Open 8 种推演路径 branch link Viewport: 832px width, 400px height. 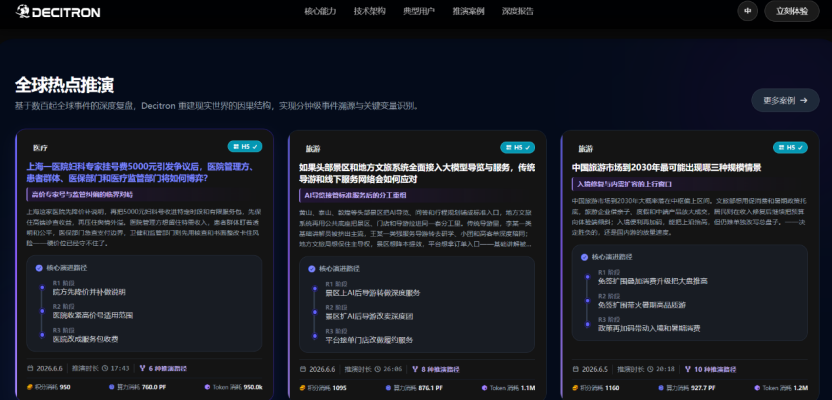436,369
